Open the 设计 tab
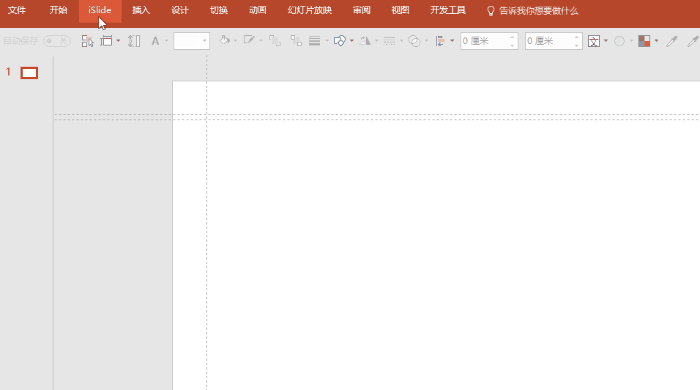 pyautogui.click(x=180, y=10)
